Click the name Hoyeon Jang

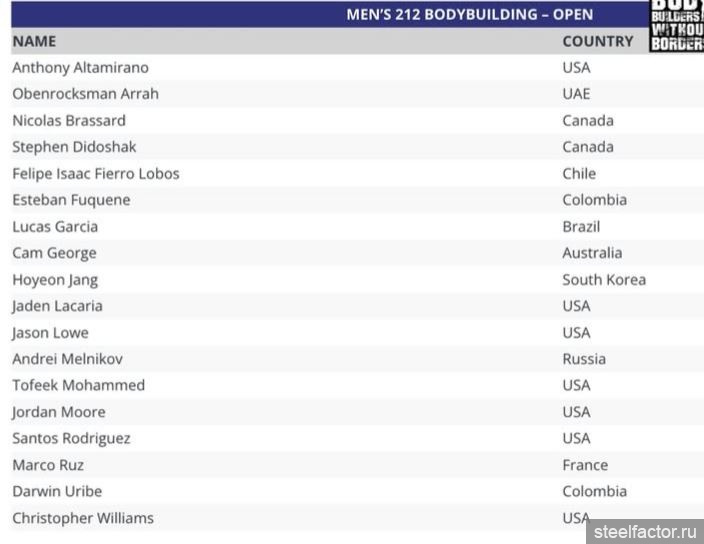(55, 280)
